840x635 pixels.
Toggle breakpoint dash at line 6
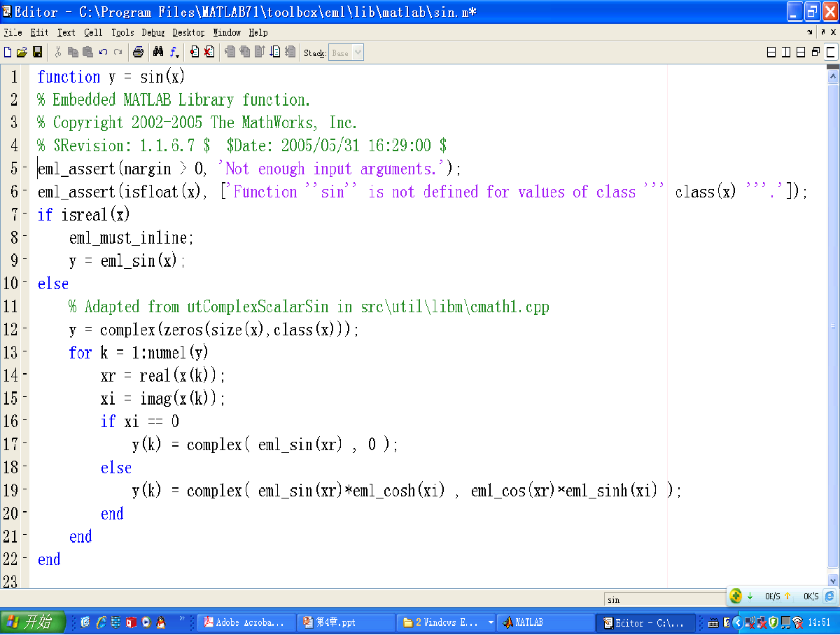(x=25, y=191)
